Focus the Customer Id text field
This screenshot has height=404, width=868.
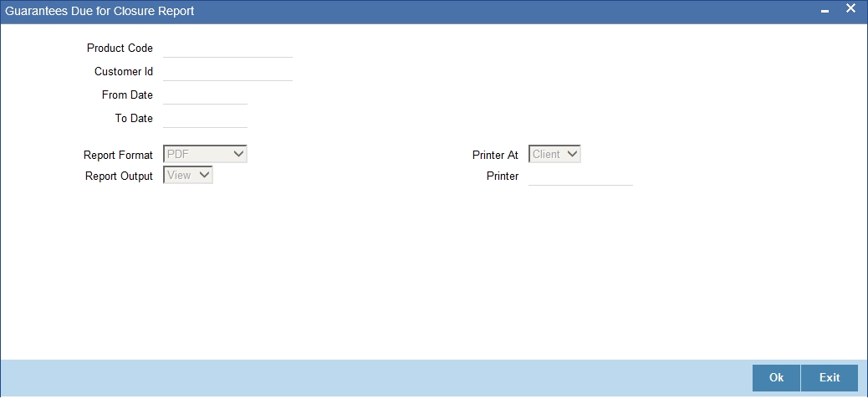pos(227,72)
